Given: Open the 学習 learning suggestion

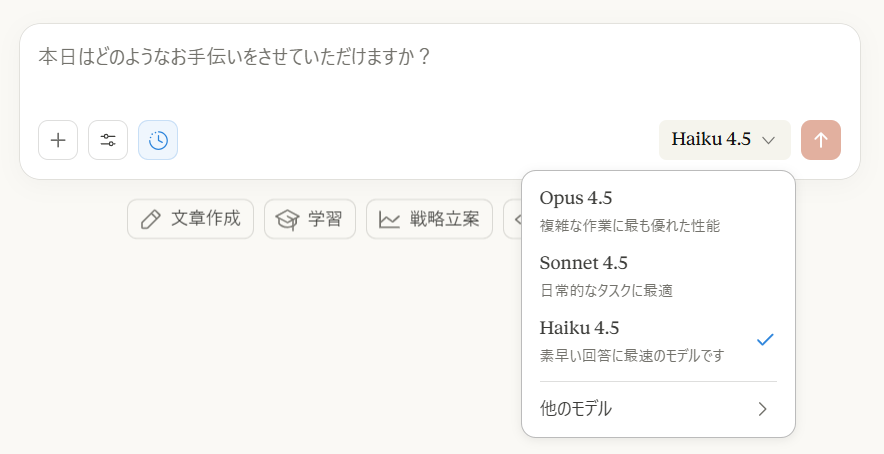Looking at the screenshot, I should [310, 219].
